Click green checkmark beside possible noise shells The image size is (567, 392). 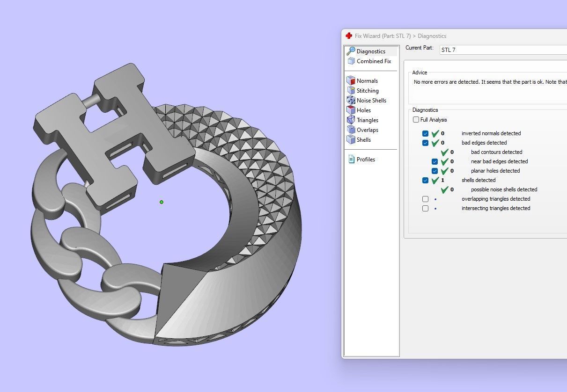[x=445, y=189]
